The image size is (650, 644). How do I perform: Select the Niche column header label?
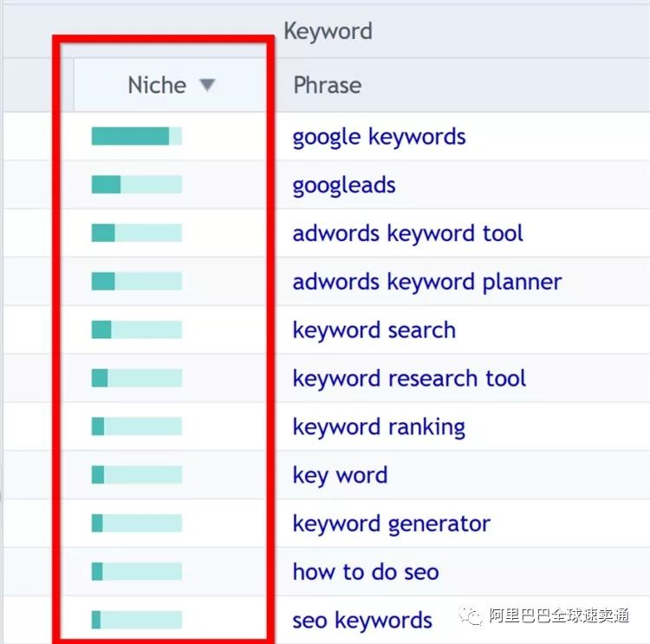click(x=157, y=85)
